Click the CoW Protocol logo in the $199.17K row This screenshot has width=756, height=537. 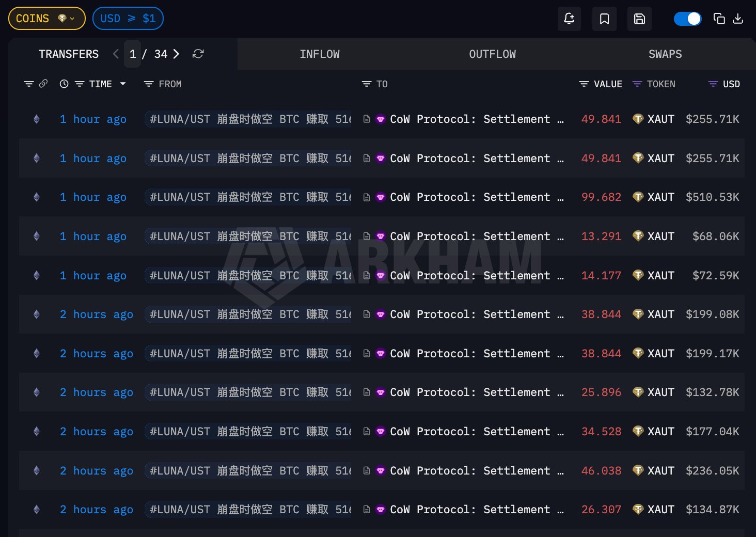pyautogui.click(x=381, y=354)
